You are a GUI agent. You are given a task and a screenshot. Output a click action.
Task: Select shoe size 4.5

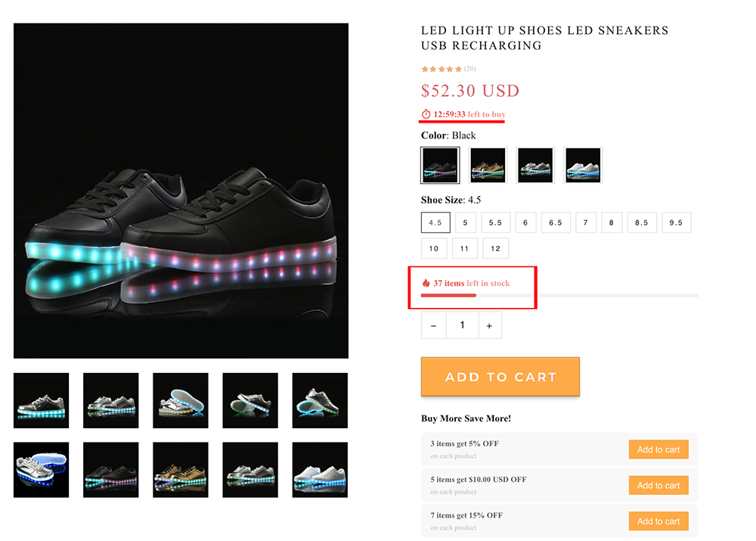[x=435, y=222]
